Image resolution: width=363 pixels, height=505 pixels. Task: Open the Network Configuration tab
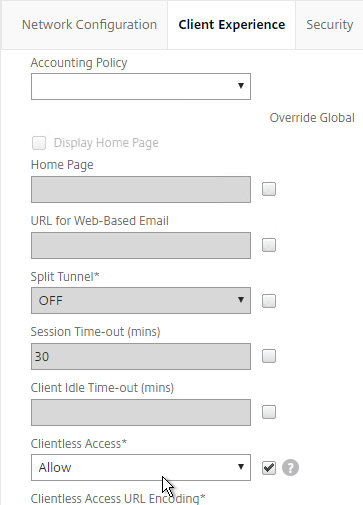tap(89, 25)
